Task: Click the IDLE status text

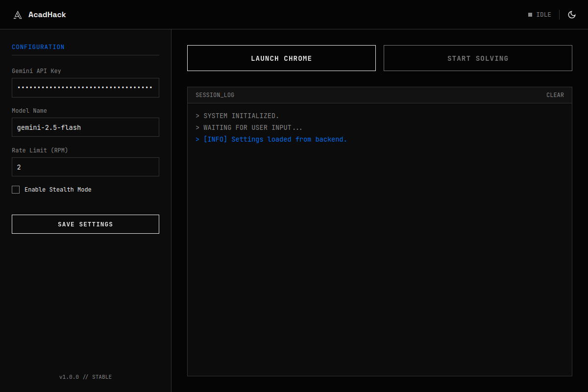Action: tap(544, 14)
